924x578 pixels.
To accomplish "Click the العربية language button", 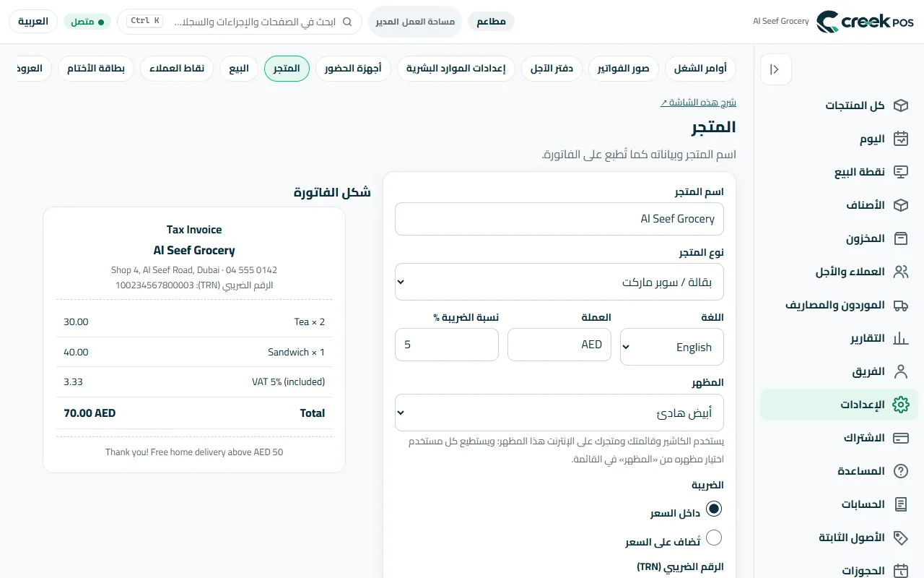I will tap(33, 22).
